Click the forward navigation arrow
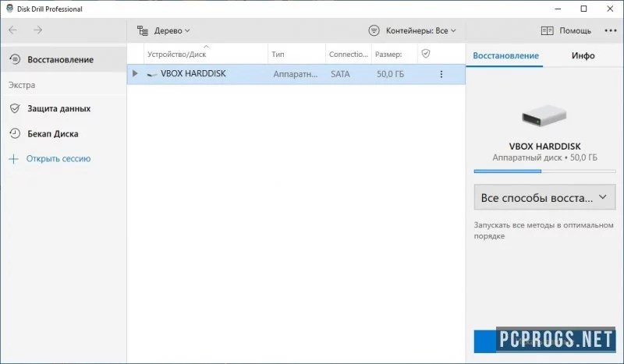This screenshot has width=624, height=364. [37, 30]
